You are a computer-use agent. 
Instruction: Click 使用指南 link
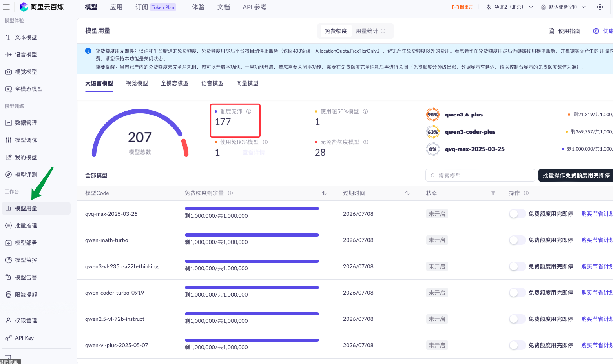click(x=564, y=31)
